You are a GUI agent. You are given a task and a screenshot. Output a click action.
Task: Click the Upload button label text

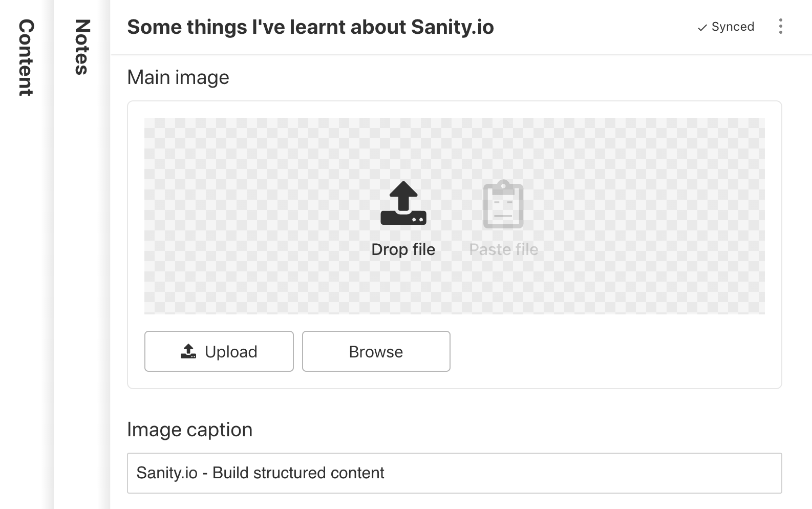(x=231, y=352)
